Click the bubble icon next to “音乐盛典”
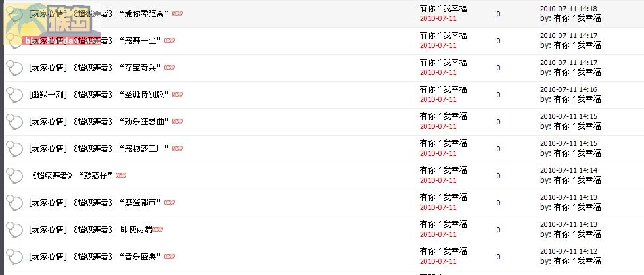This screenshot has height=275, width=644. click(x=14, y=257)
